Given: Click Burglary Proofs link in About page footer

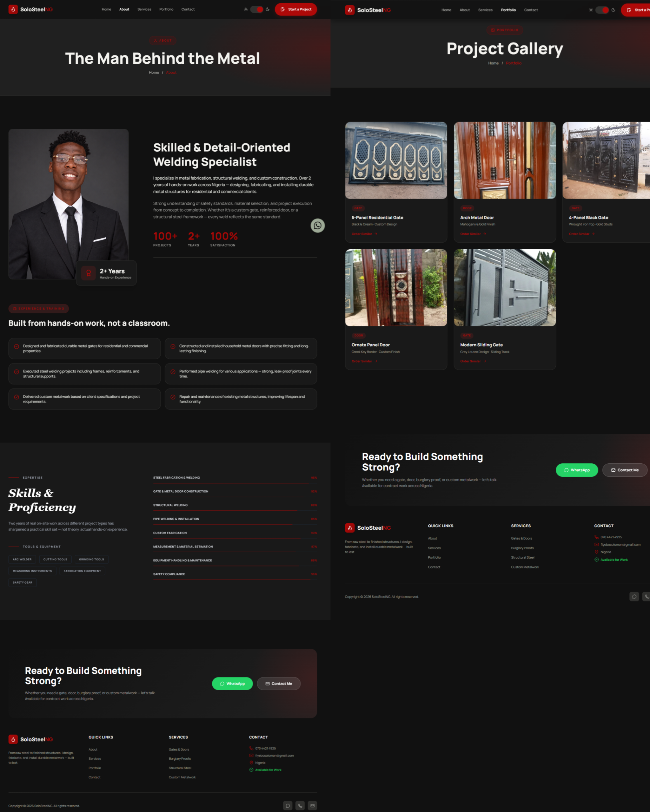Looking at the screenshot, I should tap(180, 758).
